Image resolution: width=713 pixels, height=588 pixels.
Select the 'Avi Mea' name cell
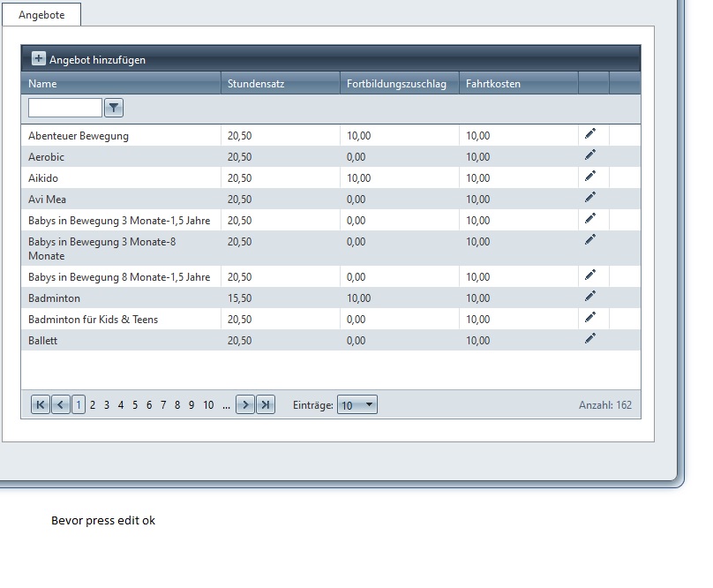(x=121, y=199)
